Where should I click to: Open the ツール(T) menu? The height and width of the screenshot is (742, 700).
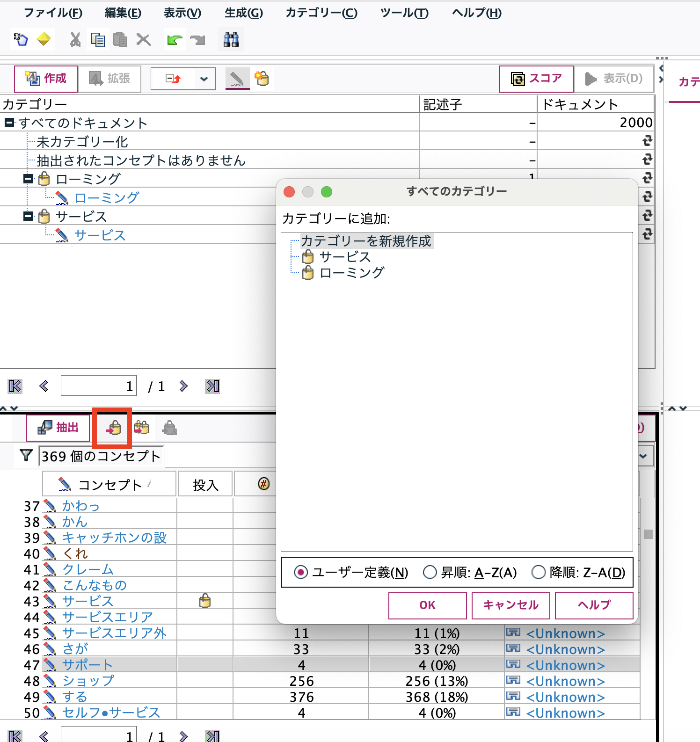click(404, 13)
